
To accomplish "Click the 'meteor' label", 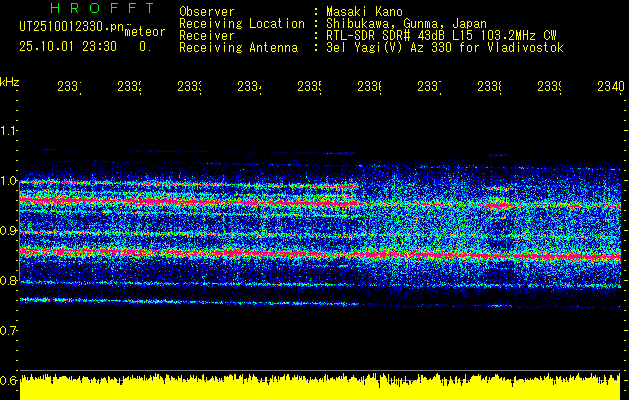I will (x=145, y=32).
